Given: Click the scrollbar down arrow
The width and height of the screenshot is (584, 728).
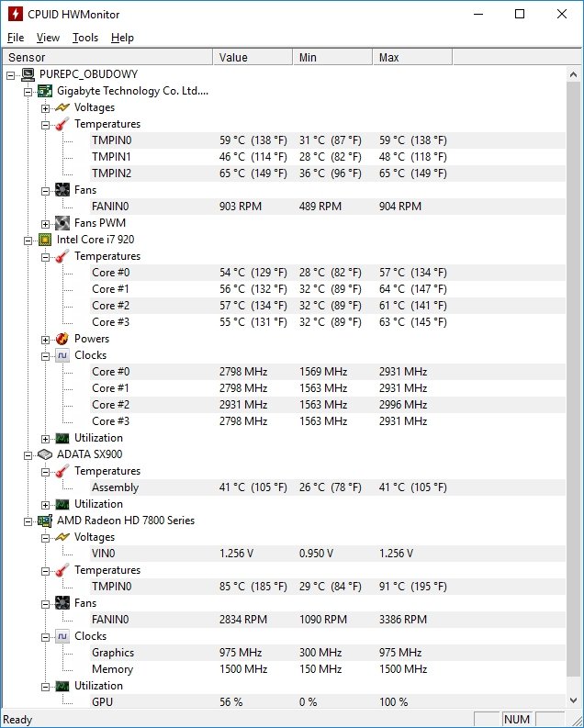Looking at the screenshot, I should pos(573,700).
